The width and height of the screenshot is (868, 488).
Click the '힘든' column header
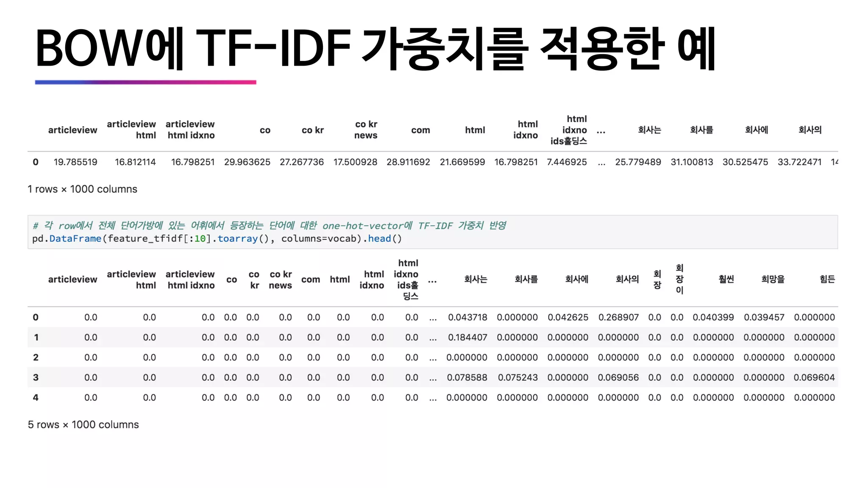(x=827, y=279)
